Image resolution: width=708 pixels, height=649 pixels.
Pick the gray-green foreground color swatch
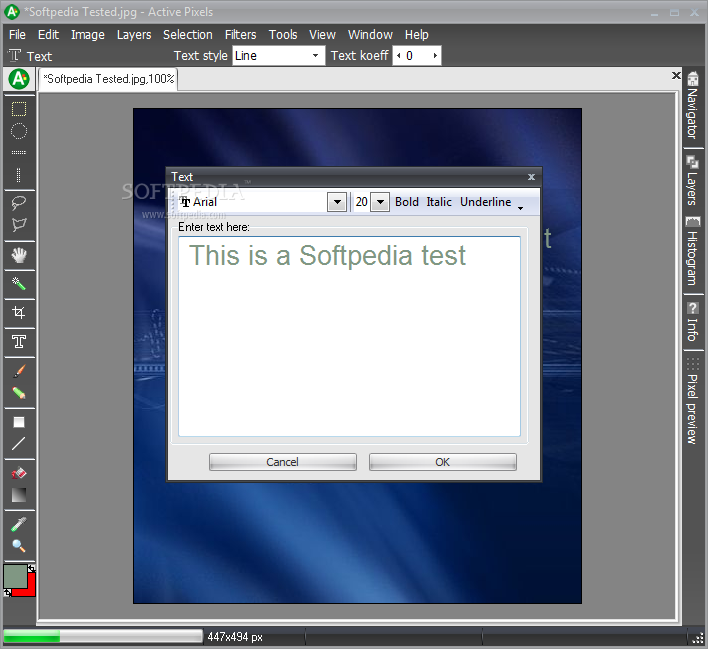[x=15, y=576]
